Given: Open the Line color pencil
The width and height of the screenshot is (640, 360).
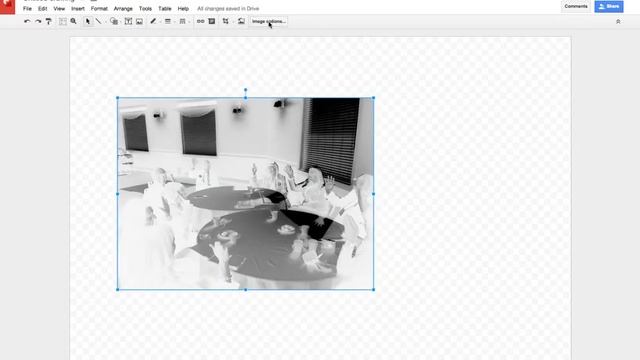Looking at the screenshot, I should coord(153,21).
